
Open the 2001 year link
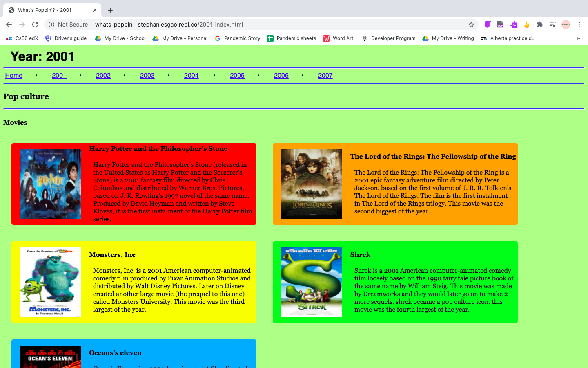[59, 75]
